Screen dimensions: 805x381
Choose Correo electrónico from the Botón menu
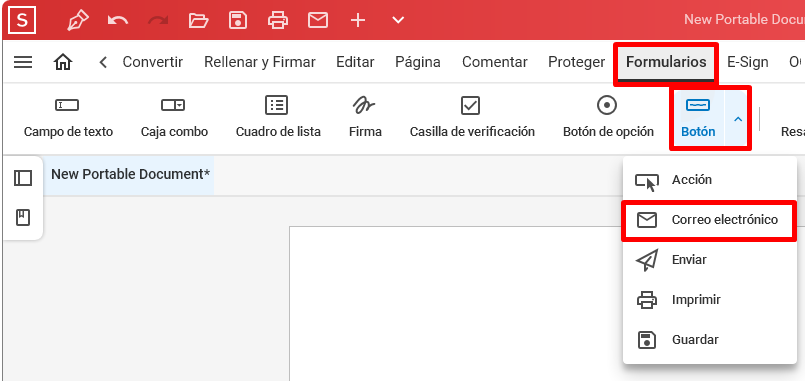tap(710, 220)
